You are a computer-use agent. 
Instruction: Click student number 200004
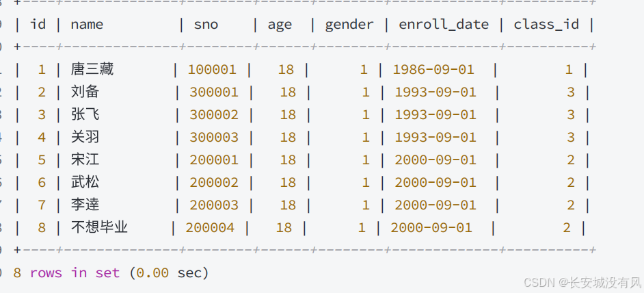point(210,227)
